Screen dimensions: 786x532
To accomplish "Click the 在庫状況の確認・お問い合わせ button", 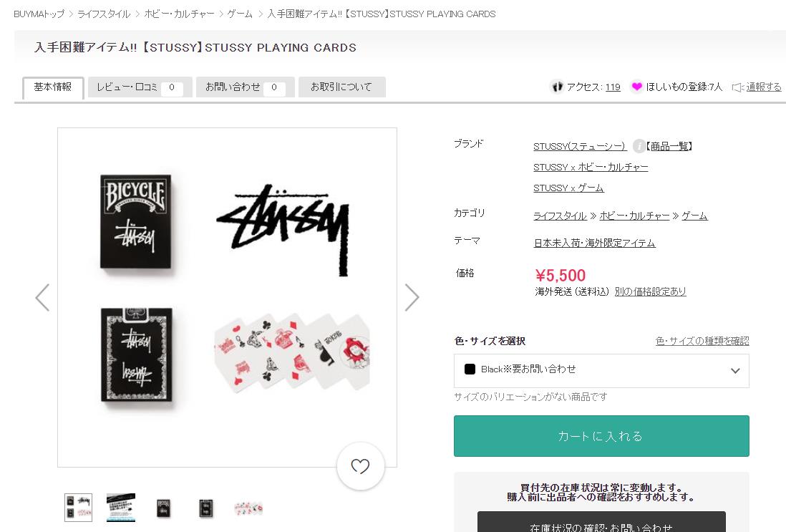I will click(x=601, y=524).
